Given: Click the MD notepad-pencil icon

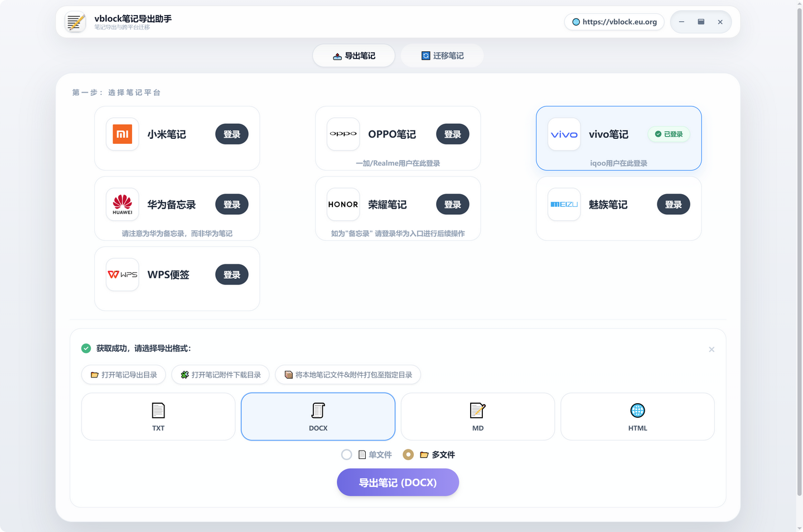Looking at the screenshot, I should point(478,410).
